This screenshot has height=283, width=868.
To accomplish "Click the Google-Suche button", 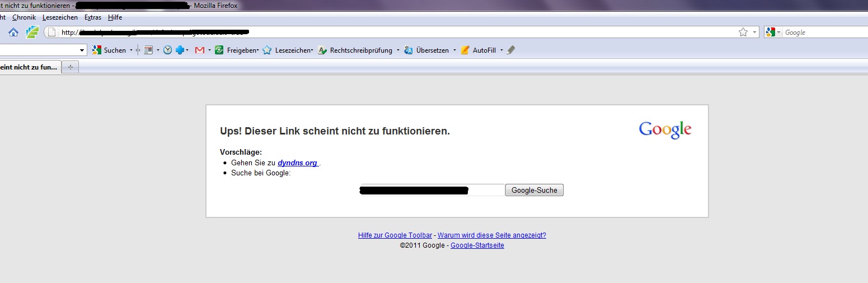I will 534,190.
